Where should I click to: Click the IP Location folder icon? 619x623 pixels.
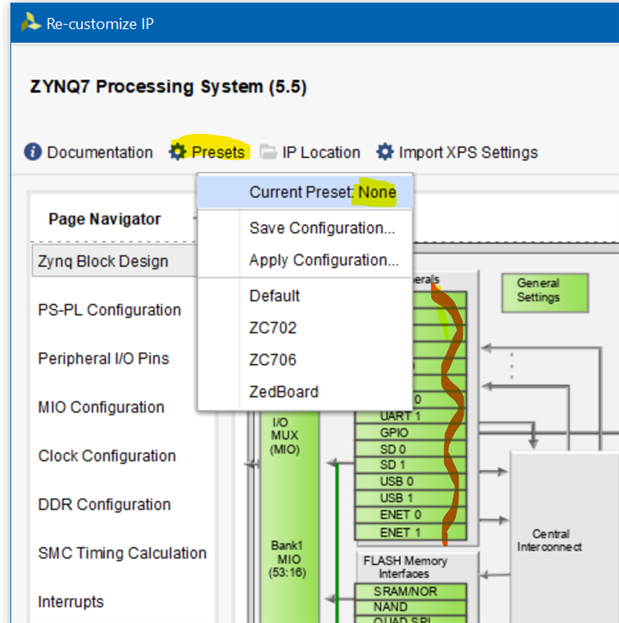tap(268, 152)
